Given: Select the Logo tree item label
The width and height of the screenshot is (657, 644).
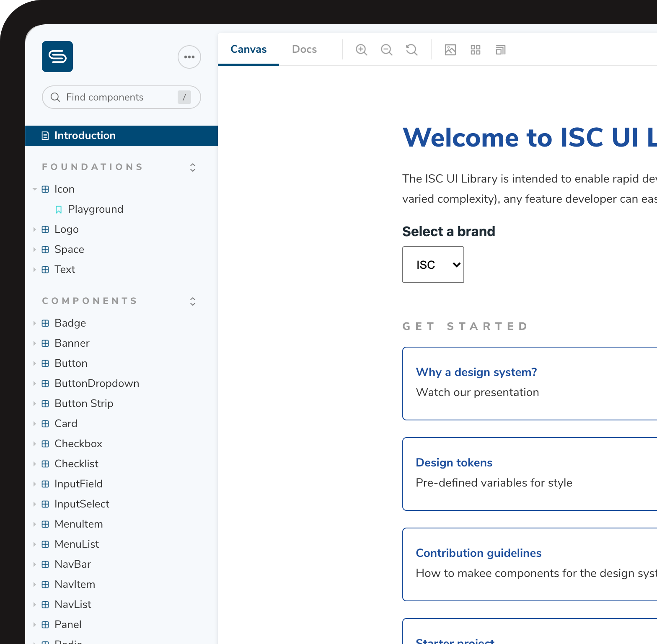Looking at the screenshot, I should tap(67, 229).
